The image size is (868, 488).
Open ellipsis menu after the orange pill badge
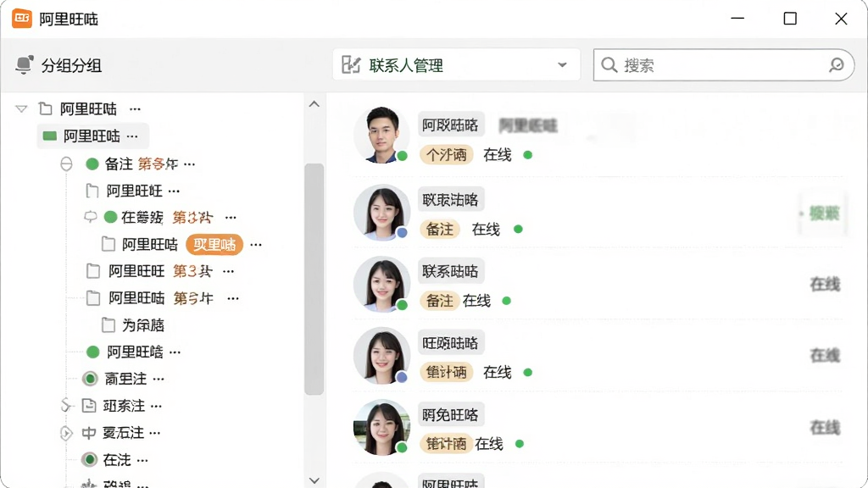coord(256,245)
